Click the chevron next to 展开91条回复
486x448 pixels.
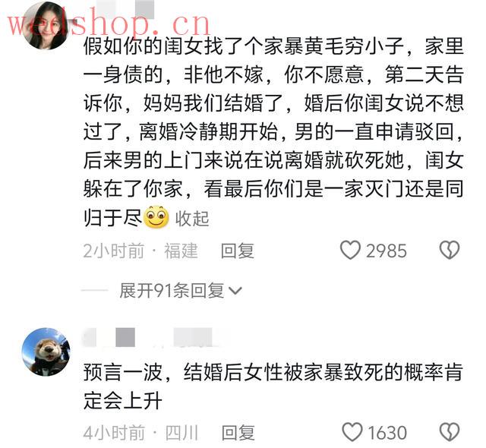click(235, 291)
